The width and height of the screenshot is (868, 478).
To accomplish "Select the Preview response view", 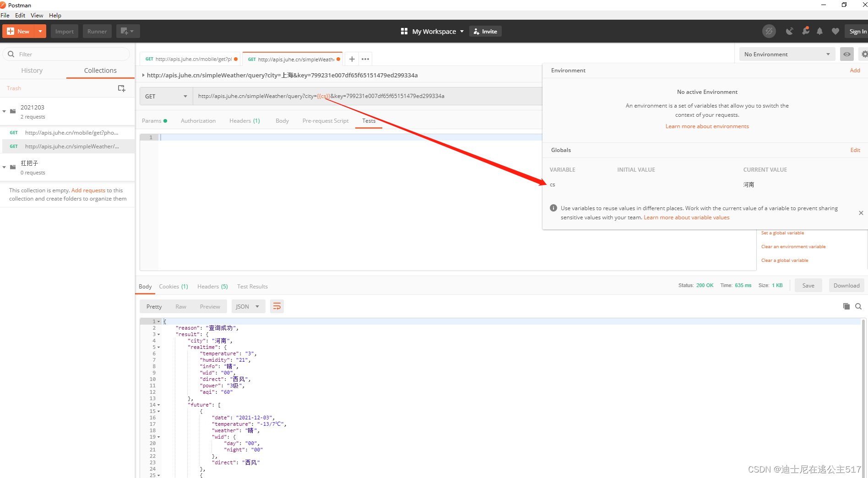I will 210,306.
